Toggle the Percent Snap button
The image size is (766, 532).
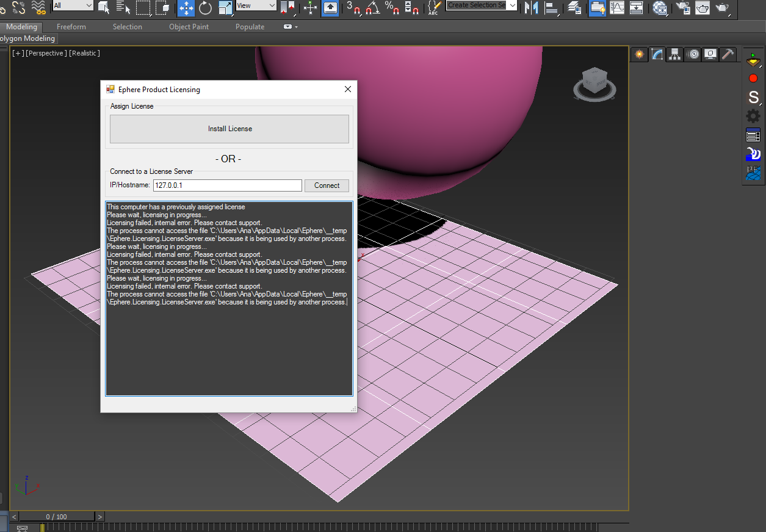[392, 7]
